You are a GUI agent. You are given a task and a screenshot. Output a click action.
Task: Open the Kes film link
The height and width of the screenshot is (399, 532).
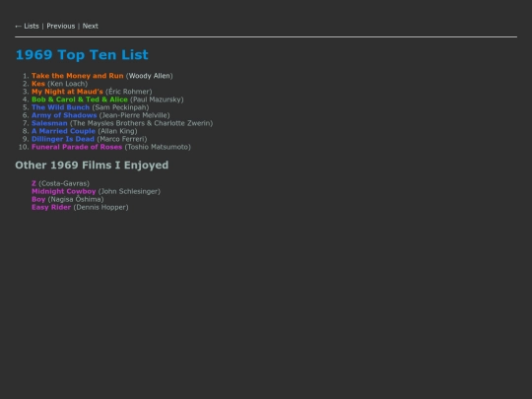point(38,84)
